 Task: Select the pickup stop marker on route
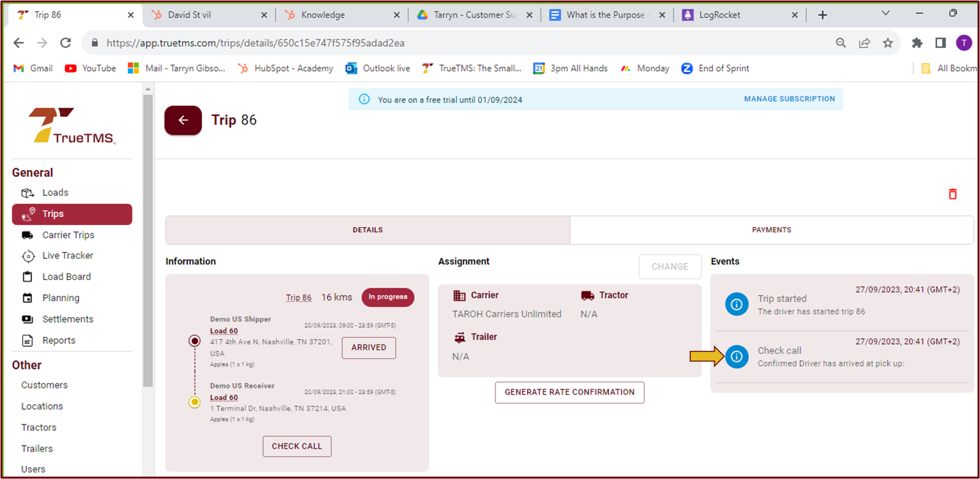pos(195,341)
